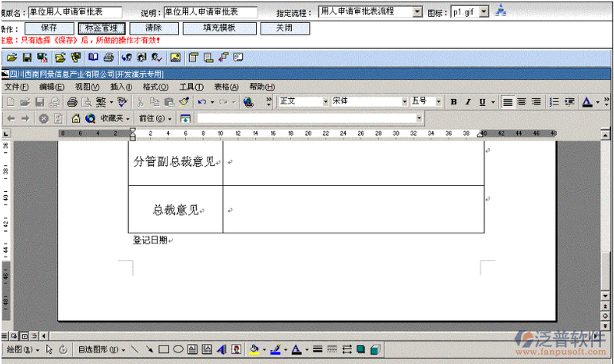
Task: Open the 五号 font size dropdown
Action: point(438,102)
